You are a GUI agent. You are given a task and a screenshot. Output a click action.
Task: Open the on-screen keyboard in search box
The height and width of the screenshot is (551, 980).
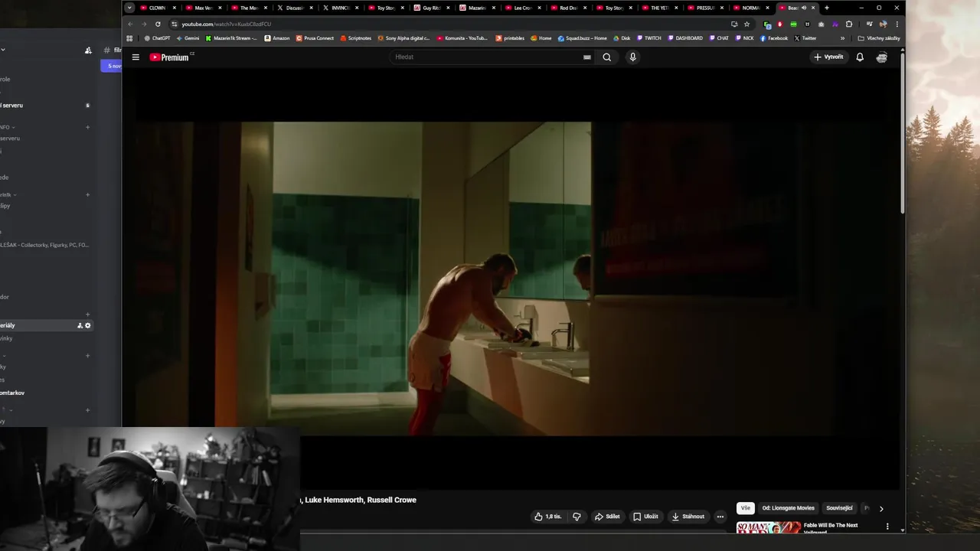587,57
